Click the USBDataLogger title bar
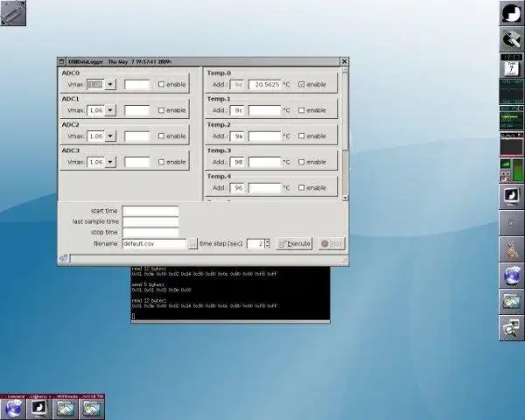The width and height of the screenshot is (525, 420). point(203,61)
